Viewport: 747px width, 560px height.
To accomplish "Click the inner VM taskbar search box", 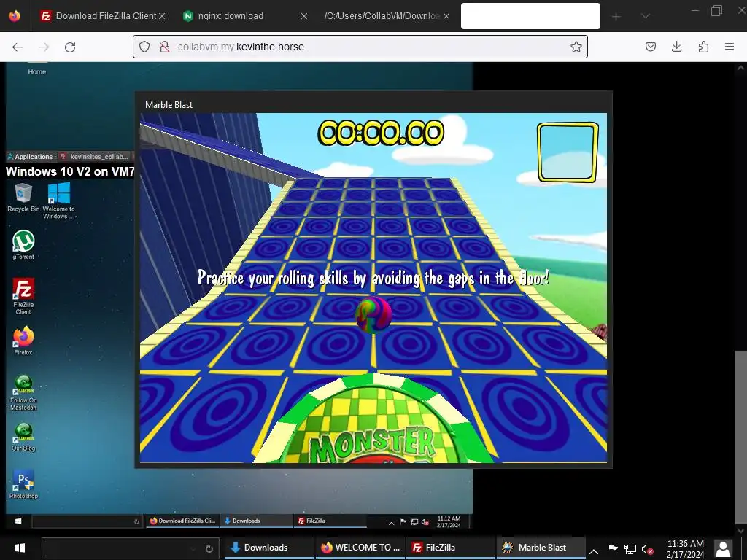I will tap(87, 521).
